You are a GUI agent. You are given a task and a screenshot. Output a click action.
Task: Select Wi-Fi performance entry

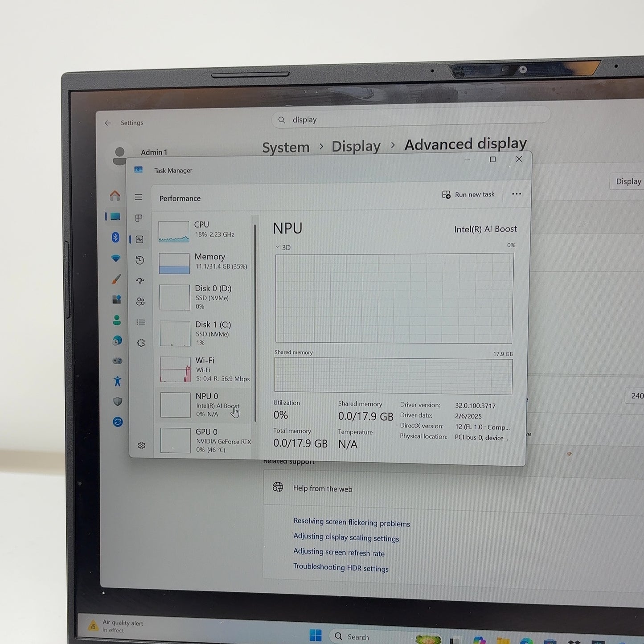pyautogui.click(x=205, y=369)
